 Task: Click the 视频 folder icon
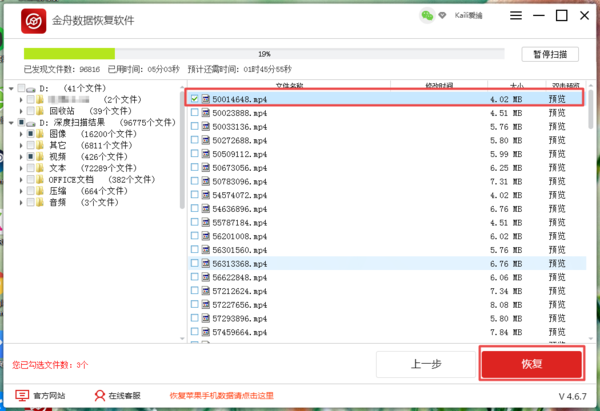[x=40, y=157]
